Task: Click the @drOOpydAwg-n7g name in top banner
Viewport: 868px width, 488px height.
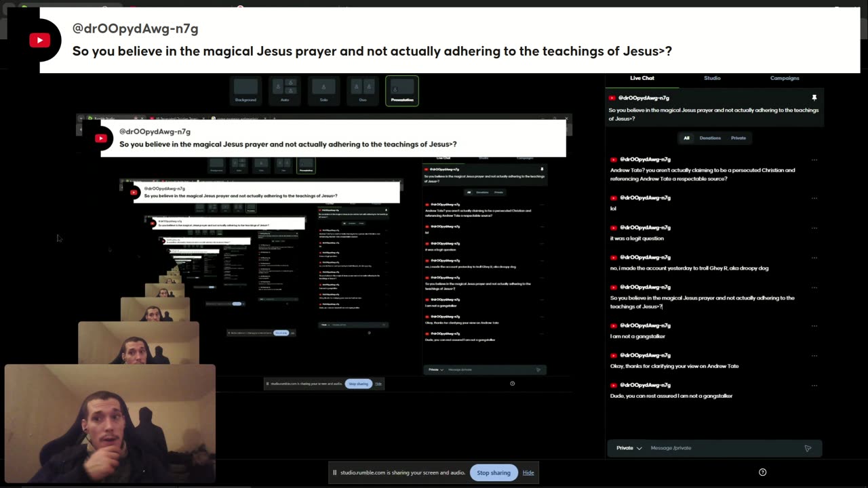Action: [x=135, y=28]
